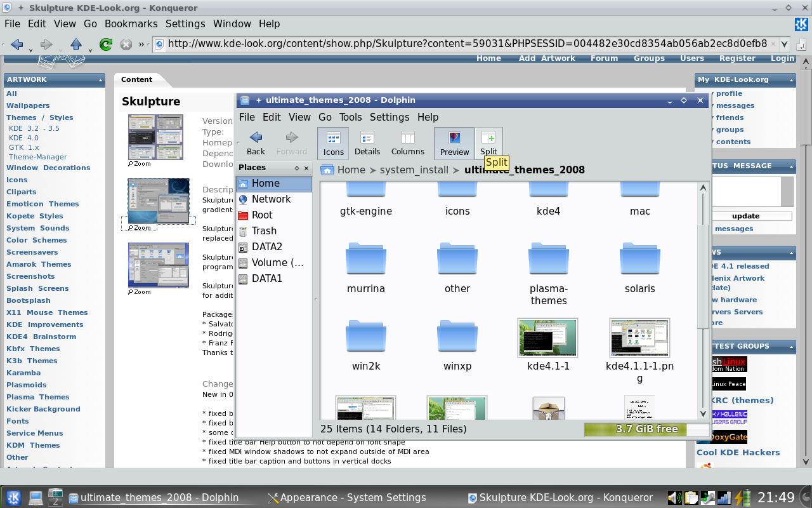Open Trash in the Places panel
This screenshot has width=812, height=508.
pos(274,231)
